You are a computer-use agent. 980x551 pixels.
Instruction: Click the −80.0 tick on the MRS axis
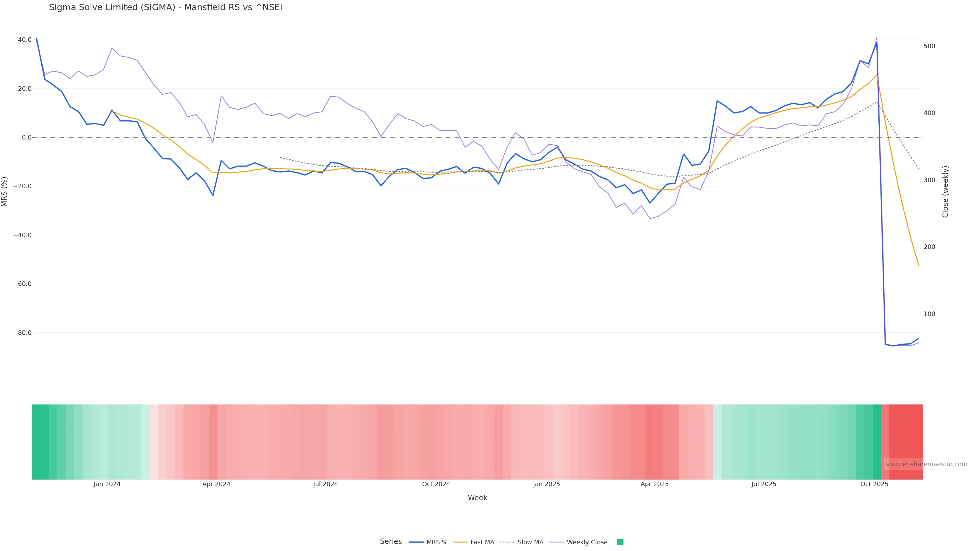tap(22, 333)
